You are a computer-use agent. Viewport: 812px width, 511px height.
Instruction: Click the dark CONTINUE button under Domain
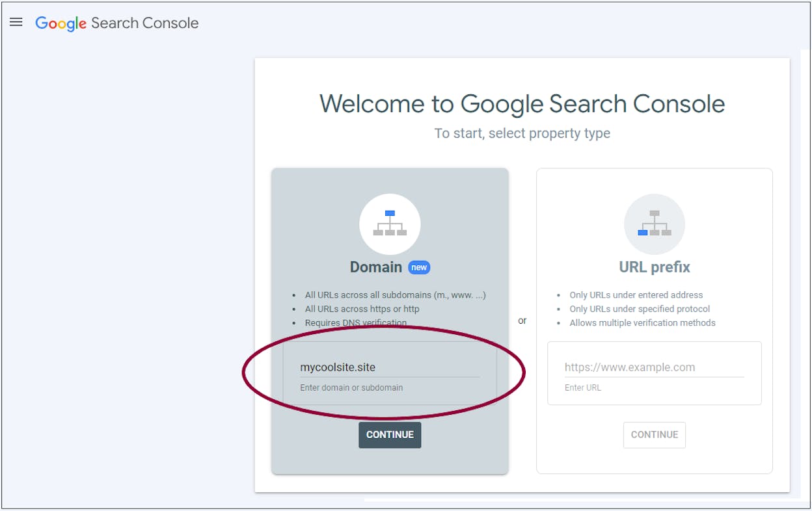[390, 435]
